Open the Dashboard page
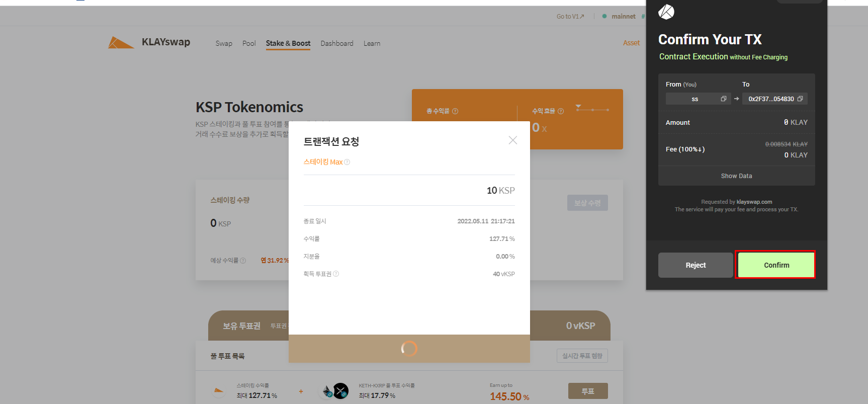The height and width of the screenshot is (404, 868). 336,43
